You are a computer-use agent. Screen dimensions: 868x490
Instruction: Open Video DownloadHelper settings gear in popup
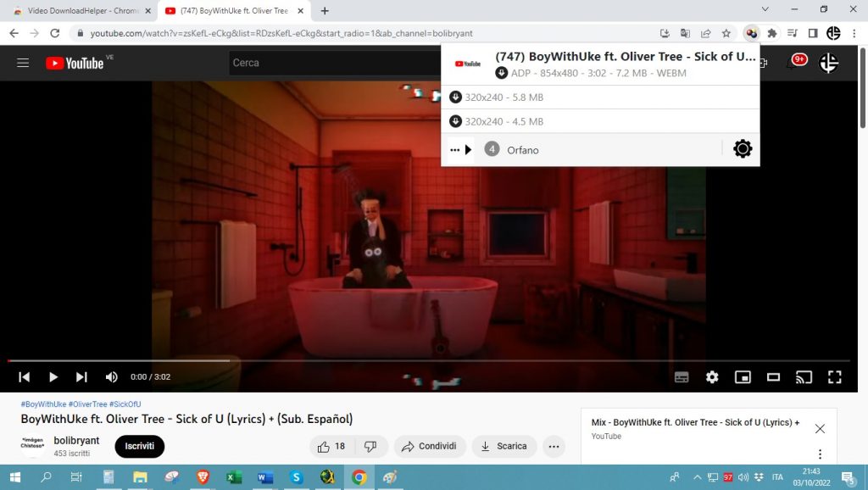tap(743, 148)
